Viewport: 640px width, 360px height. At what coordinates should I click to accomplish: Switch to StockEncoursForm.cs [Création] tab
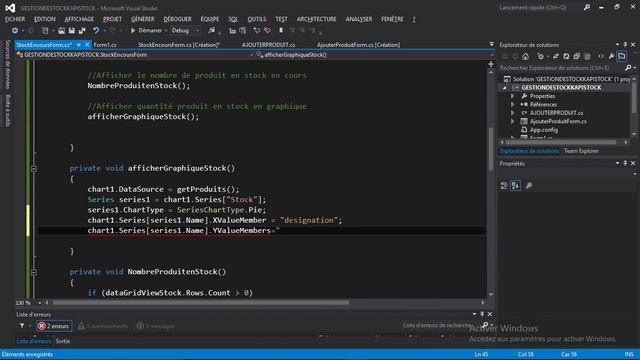click(179, 45)
